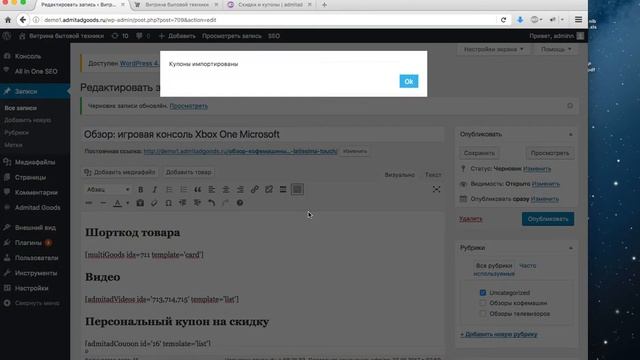Screen dimensions: 640x360
Task: Click browser home icon
Action: click(8, 20)
